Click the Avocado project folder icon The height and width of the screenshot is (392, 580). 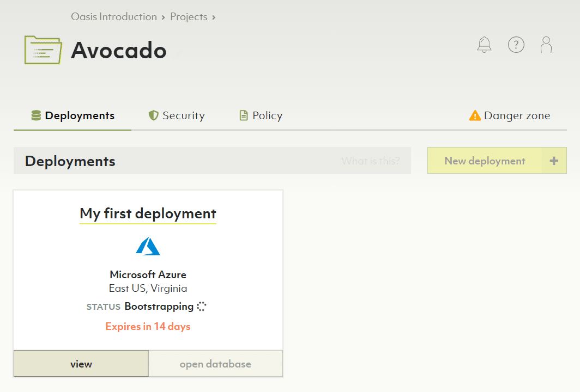[x=43, y=50]
